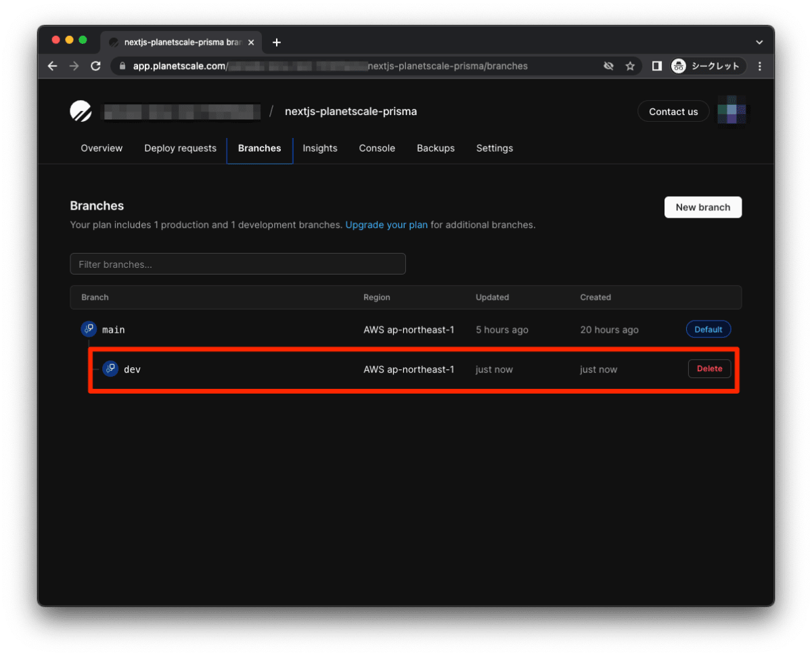The height and width of the screenshot is (656, 812).
Task: Open the Console tab
Action: point(377,148)
